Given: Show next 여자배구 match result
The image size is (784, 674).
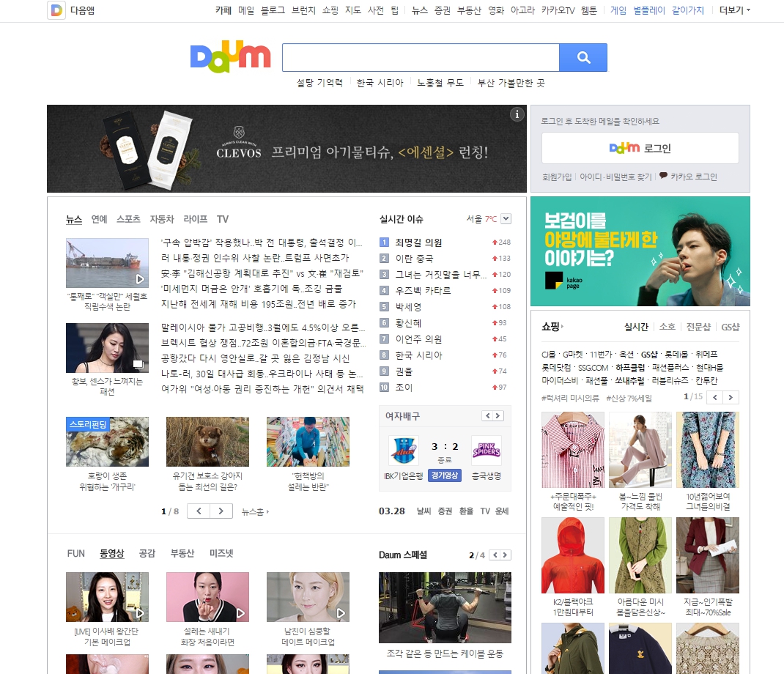Looking at the screenshot, I should point(498,416).
